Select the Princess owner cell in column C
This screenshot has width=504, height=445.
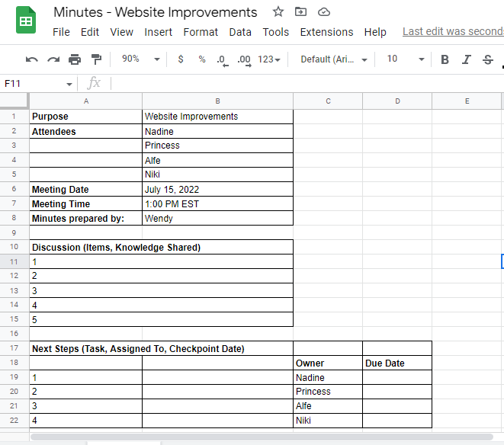click(x=328, y=392)
